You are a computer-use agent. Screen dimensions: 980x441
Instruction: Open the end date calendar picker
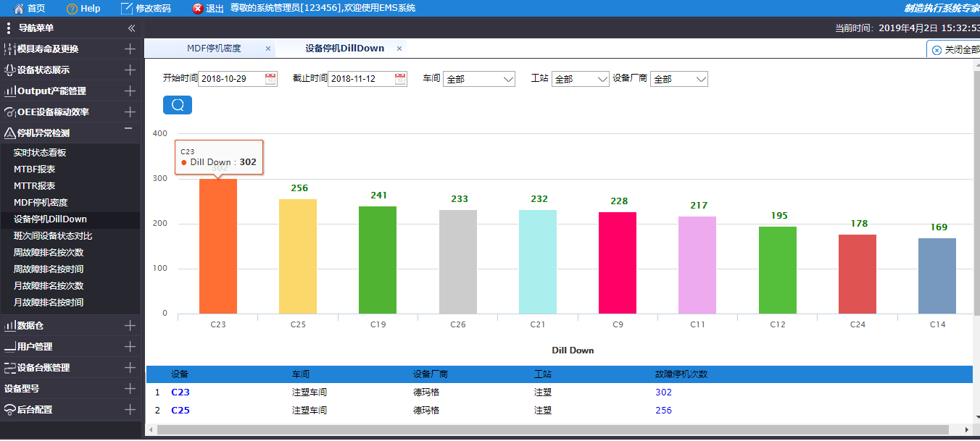point(400,79)
